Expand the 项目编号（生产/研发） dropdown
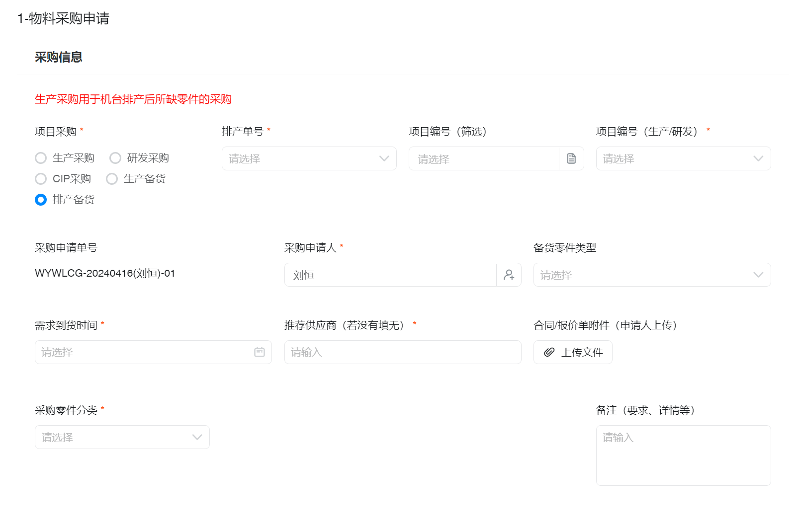The height and width of the screenshot is (532, 798). (683, 158)
